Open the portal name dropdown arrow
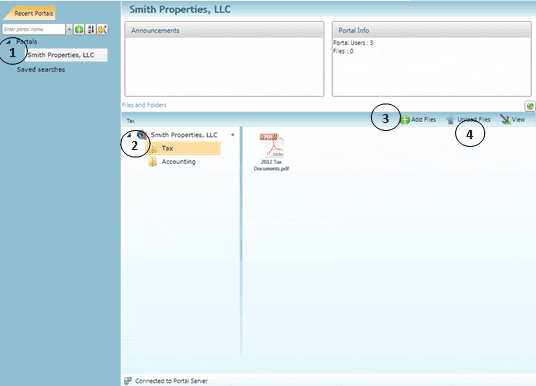This screenshot has height=386, width=536. point(69,29)
